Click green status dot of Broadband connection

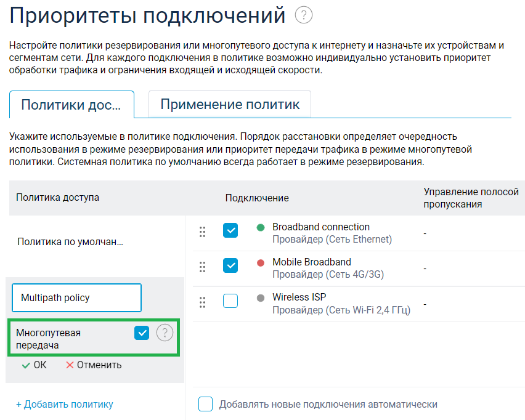click(260, 227)
